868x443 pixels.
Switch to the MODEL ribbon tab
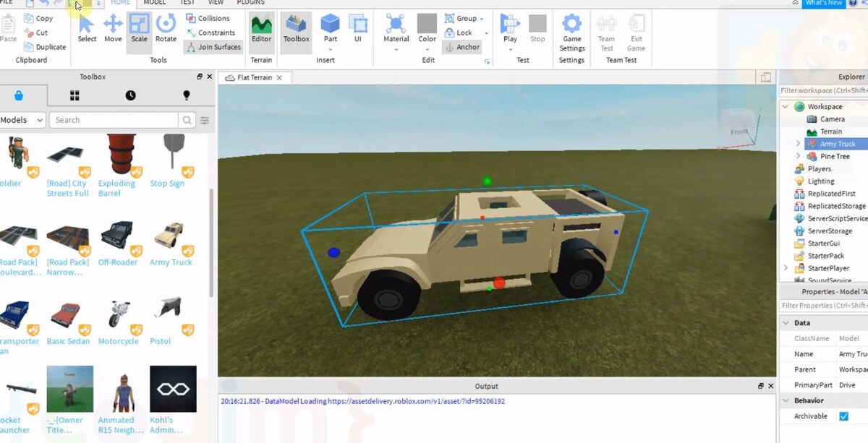coord(155,3)
